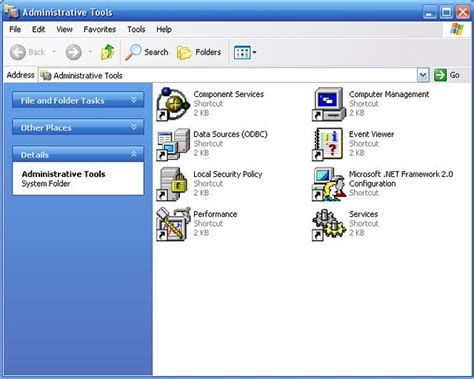Click the System Folder details text
This screenshot has width=474, height=379.
(46, 184)
